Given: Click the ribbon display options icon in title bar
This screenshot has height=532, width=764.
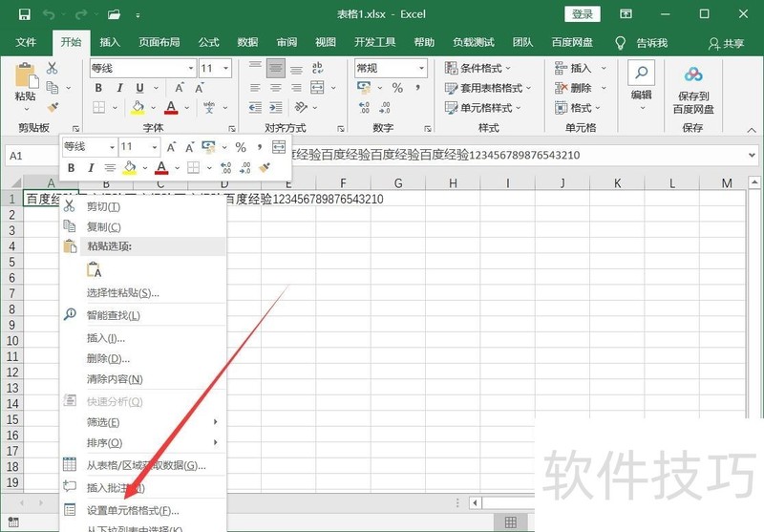Looking at the screenshot, I should [626, 13].
